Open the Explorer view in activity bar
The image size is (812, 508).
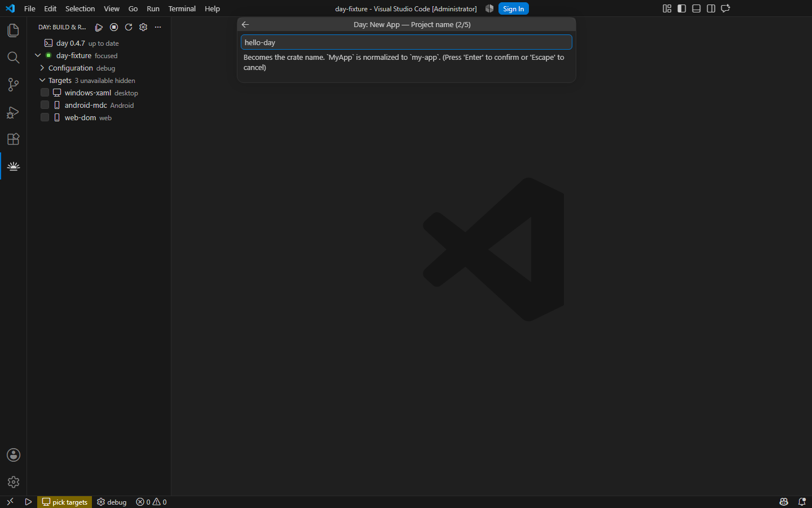[x=13, y=30]
